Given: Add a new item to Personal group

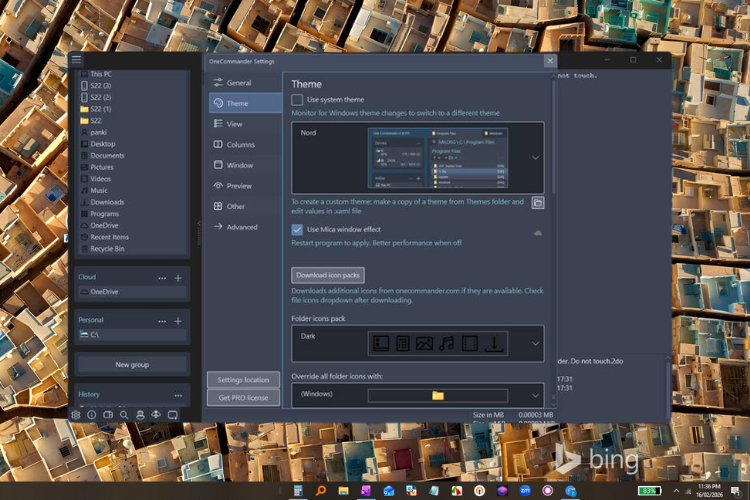Looking at the screenshot, I should (178, 321).
